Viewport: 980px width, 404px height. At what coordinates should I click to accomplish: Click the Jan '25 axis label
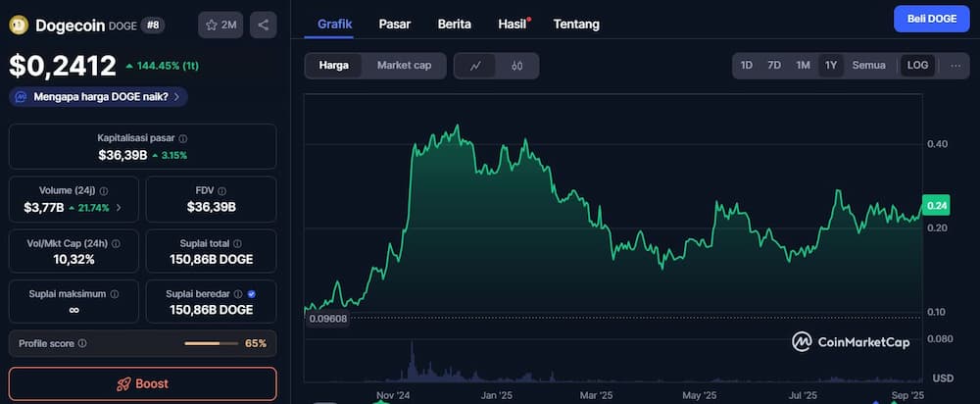coord(498,395)
